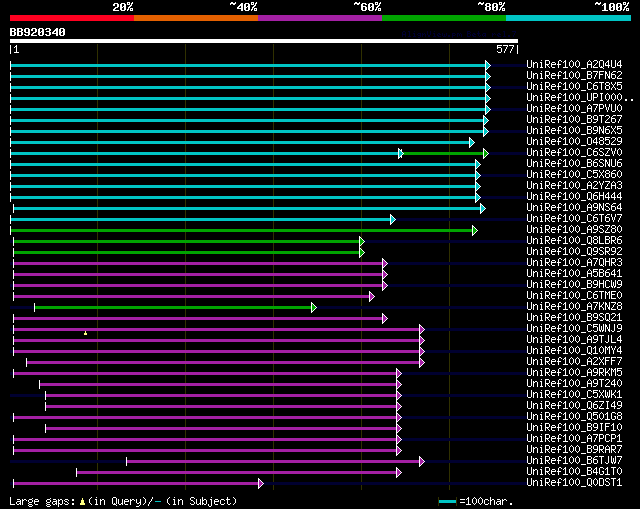Screen dimensions: 640x509
Task: Select the query name BB920340
Action: (38, 32)
